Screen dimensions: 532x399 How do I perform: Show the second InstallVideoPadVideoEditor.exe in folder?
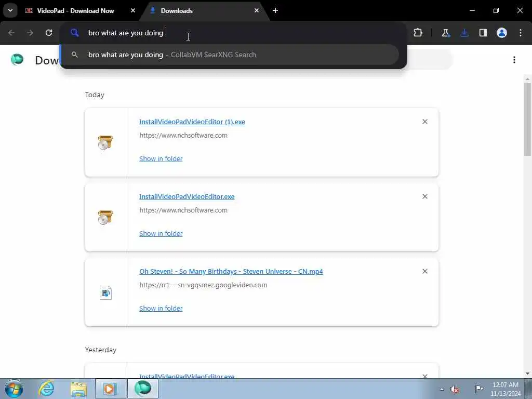point(161,233)
